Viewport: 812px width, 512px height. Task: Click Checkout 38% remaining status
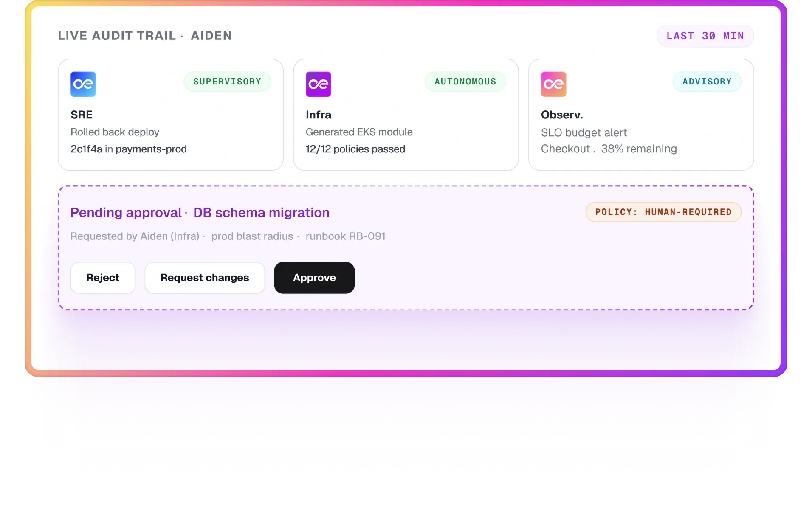[x=609, y=149]
